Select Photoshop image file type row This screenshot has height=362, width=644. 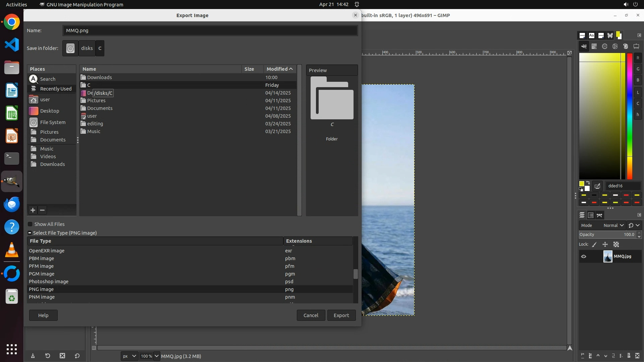[x=49, y=282]
